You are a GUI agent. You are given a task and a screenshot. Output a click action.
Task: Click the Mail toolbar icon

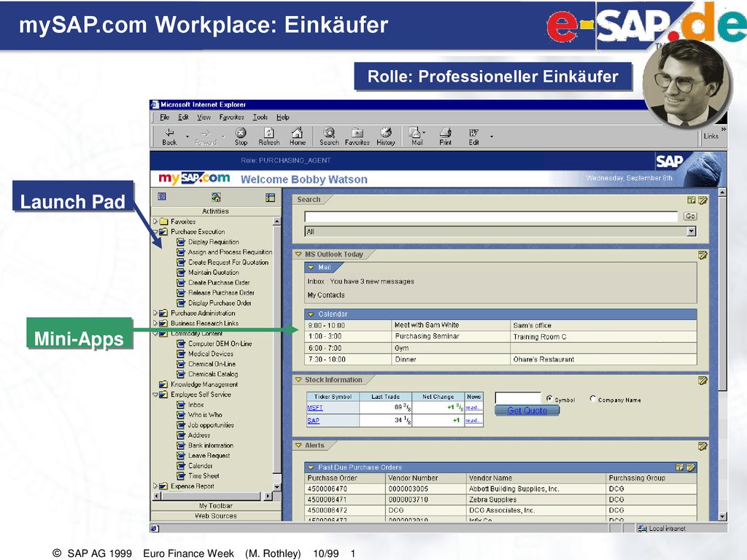coord(417,136)
